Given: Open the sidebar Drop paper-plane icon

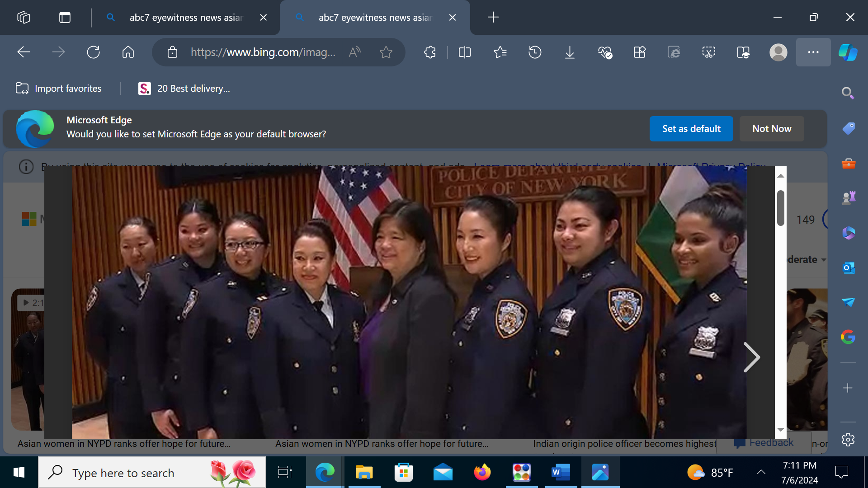Looking at the screenshot, I should pos(848,302).
